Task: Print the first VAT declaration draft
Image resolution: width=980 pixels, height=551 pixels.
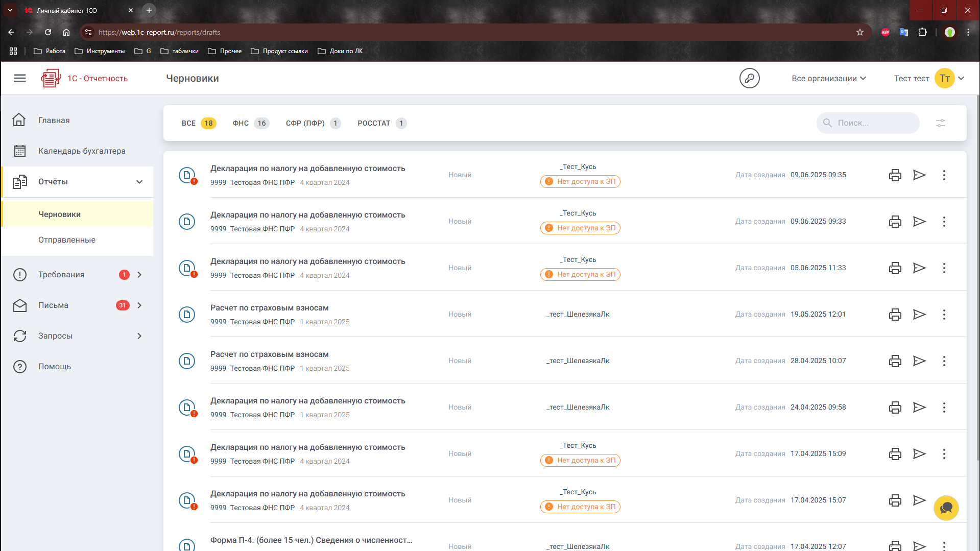Action: click(895, 175)
